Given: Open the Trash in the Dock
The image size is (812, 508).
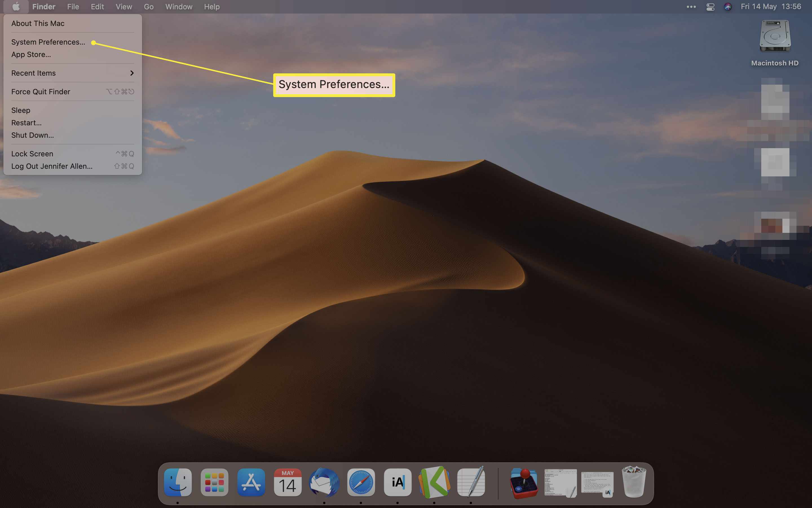Looking at the screenshot, I should coord(634,482).
